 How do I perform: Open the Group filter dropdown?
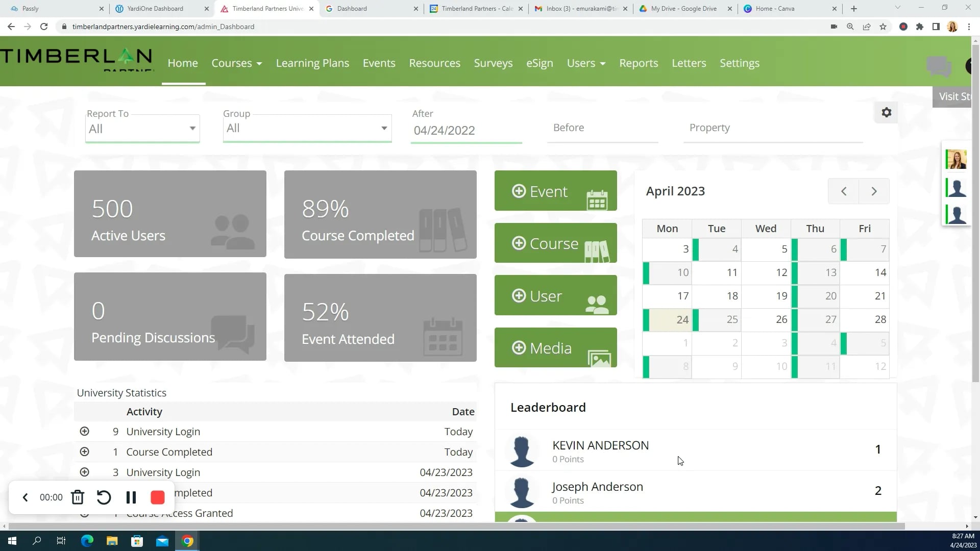point(384,128)
